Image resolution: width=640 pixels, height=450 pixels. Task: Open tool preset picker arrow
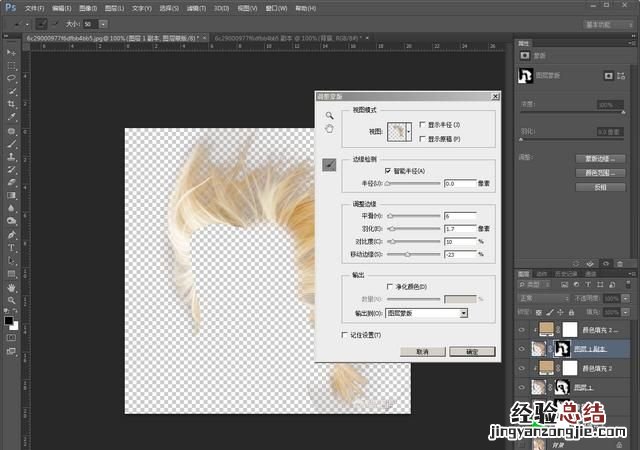click(27, 25)
